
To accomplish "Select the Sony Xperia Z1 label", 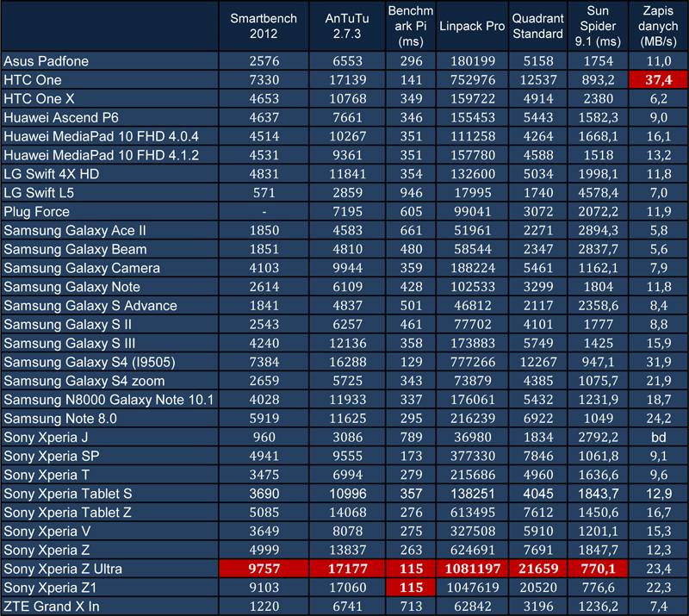I will point(50,588).
